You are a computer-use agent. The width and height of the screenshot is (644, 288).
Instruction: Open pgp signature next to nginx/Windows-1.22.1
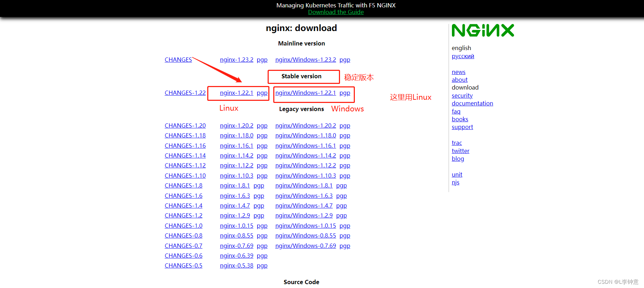click(x=345, y=93)
